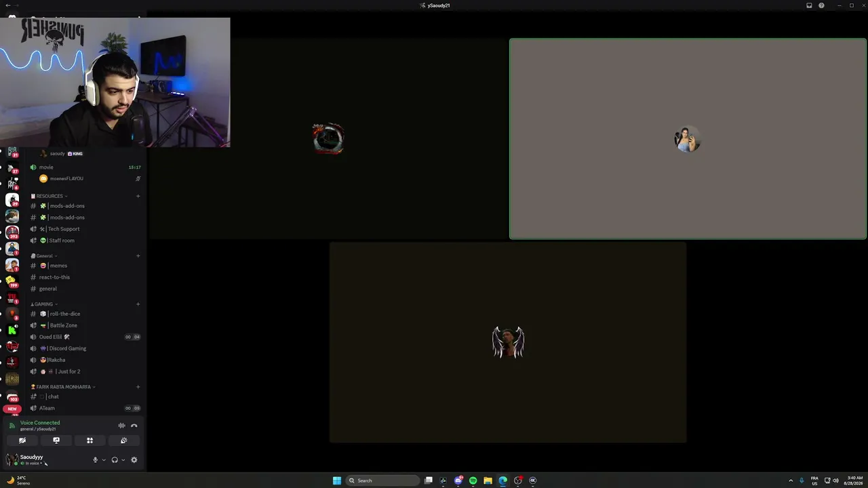Join the Just for 2 voice channel
Image resolution: width=868 pixels, height=488 pixels.
[x=85, y=371]
